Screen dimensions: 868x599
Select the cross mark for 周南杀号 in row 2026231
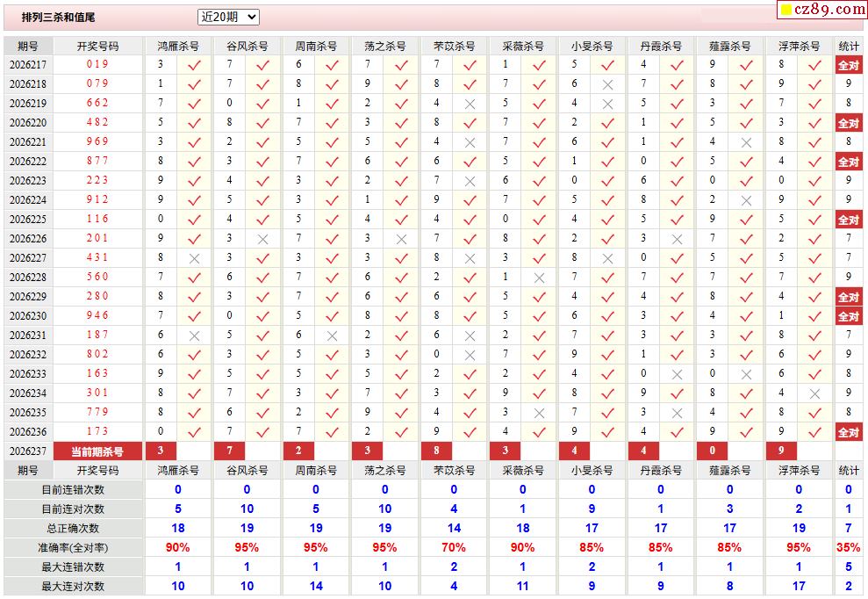click(332, 336)
